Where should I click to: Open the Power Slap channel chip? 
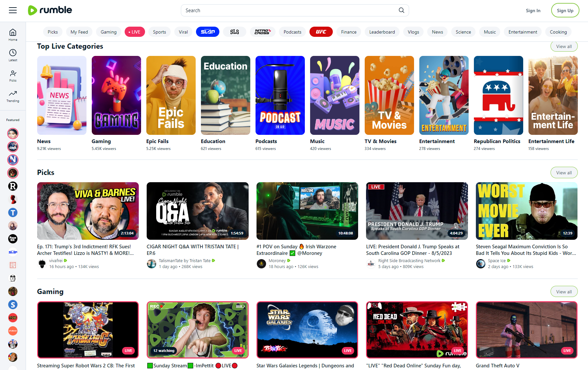pyautogui.click(x=207, y=32)
